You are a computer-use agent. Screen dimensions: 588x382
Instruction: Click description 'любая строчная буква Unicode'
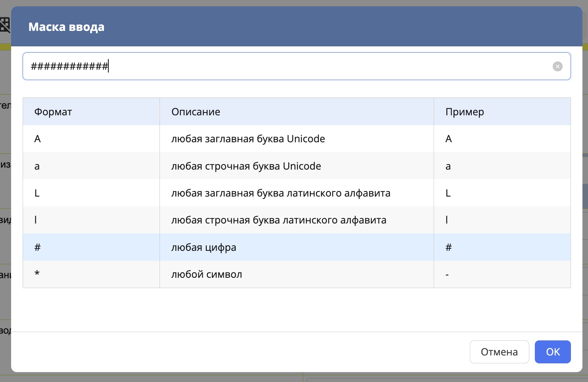tap(246, 166)
